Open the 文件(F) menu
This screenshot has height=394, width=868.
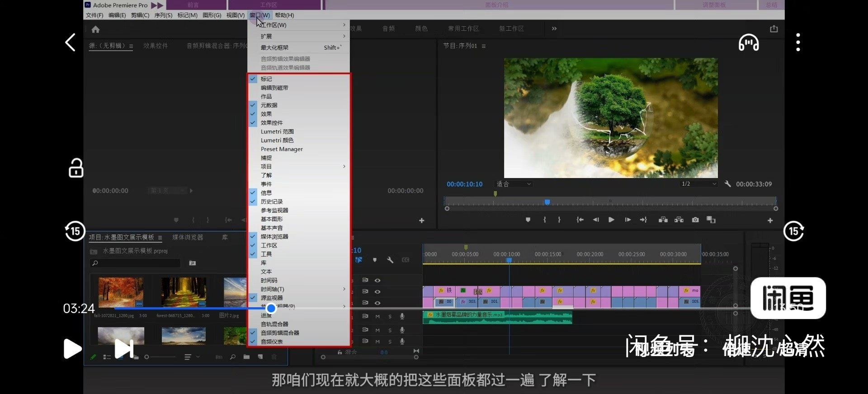tap(94, 15)
